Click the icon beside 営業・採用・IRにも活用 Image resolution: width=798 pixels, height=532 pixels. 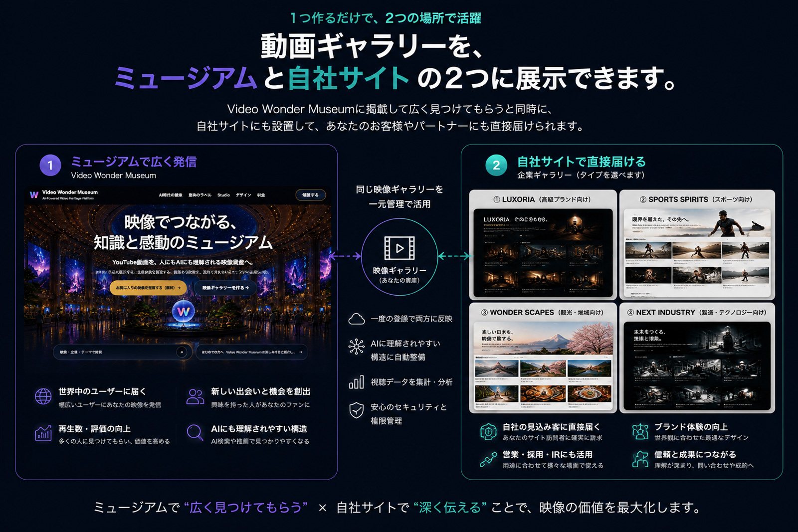(x=488, y=459)
